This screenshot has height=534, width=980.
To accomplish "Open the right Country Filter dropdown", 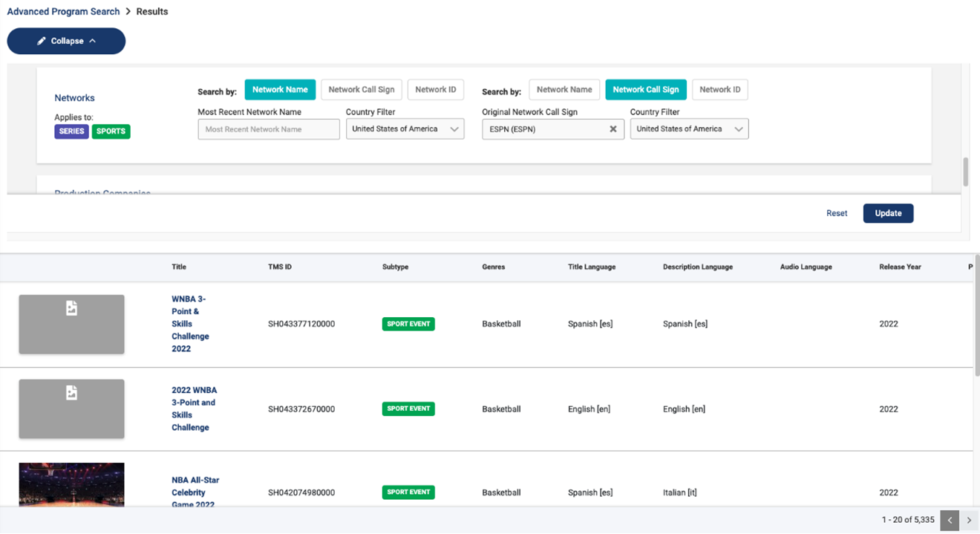I will (x=689, y=129).
